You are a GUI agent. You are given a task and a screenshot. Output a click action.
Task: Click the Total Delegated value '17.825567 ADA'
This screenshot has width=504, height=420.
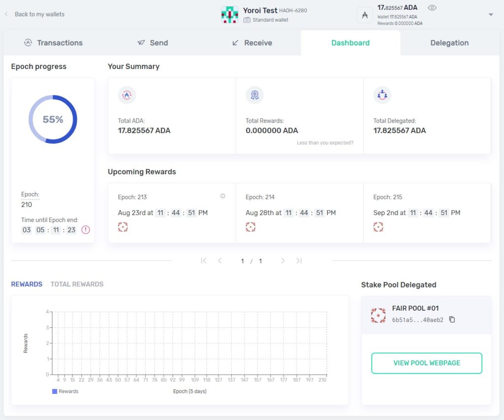[x=400, y=130]
